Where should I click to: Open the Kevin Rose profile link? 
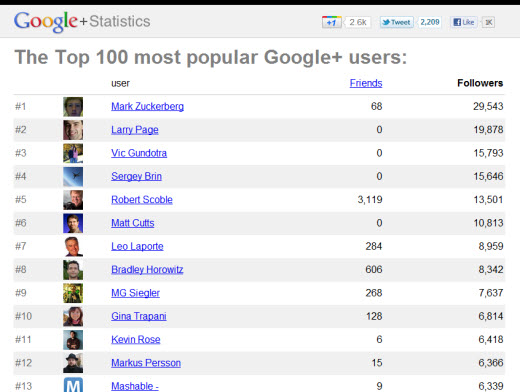[136, 340]
